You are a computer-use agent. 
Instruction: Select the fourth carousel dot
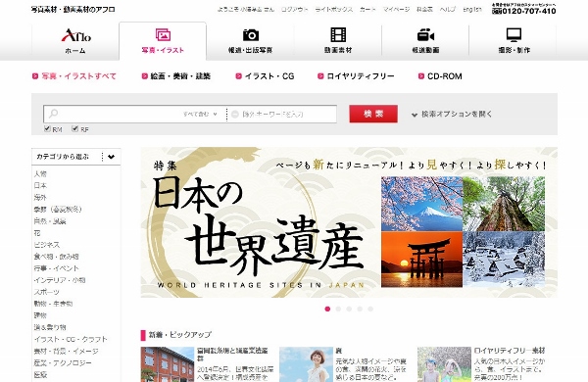pyautogui.click(x=360, y=309)
